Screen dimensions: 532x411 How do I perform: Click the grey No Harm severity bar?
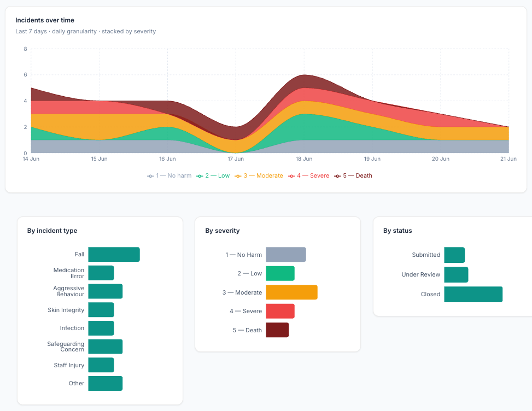[x=286, y=254]
